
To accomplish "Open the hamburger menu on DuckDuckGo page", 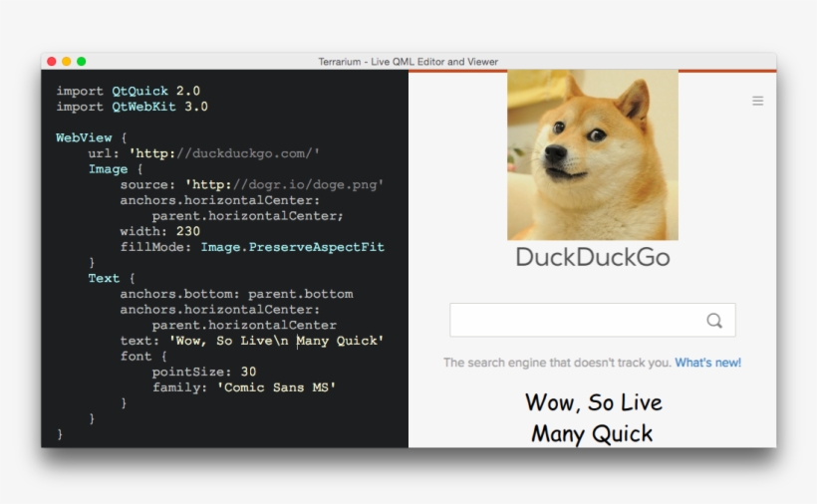I will pos(757,101).
